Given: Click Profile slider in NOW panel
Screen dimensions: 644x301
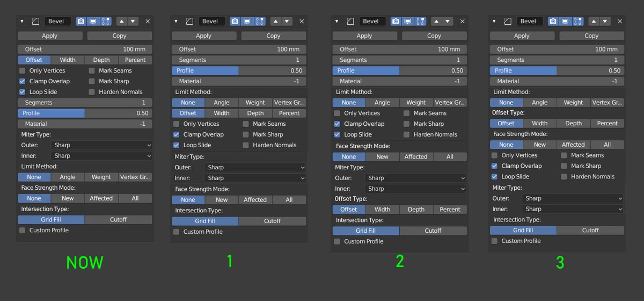Looking at the screenshot, I should (x=85, y=113).
